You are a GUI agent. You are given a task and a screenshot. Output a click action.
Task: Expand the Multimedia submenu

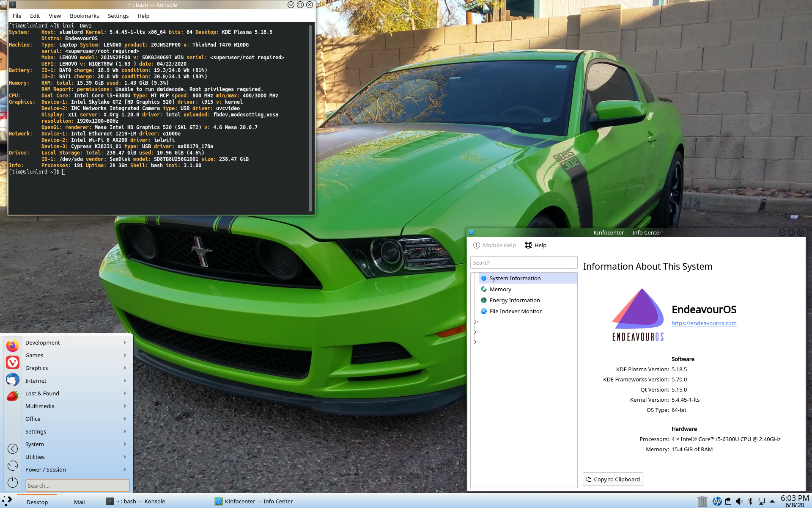[x=76, y=406]
